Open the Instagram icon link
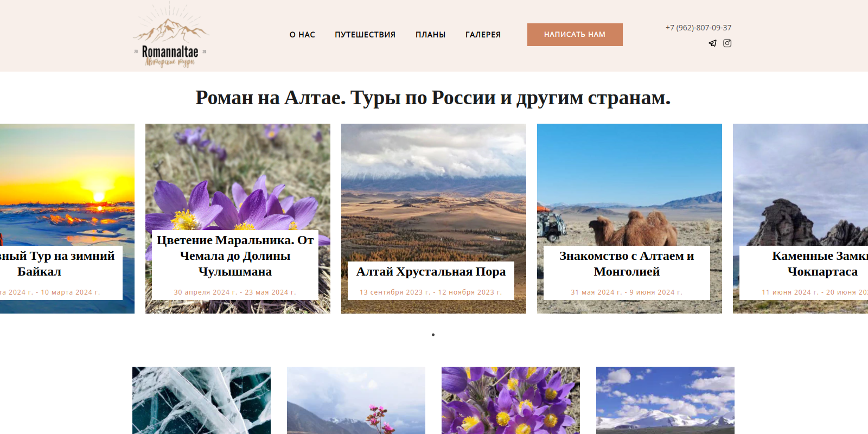Viewport: 868px width, 434px height. (727, 43)
